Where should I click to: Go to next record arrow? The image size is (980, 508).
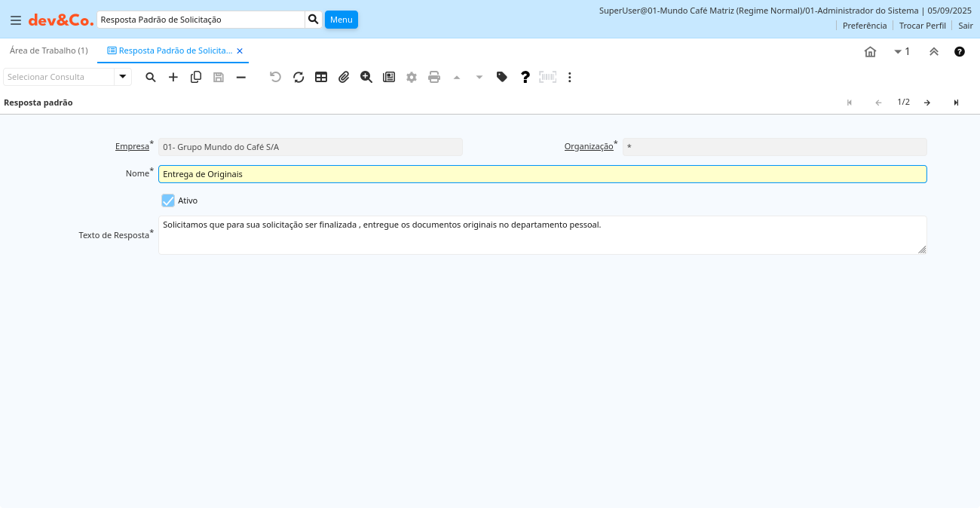click(927, 103)
